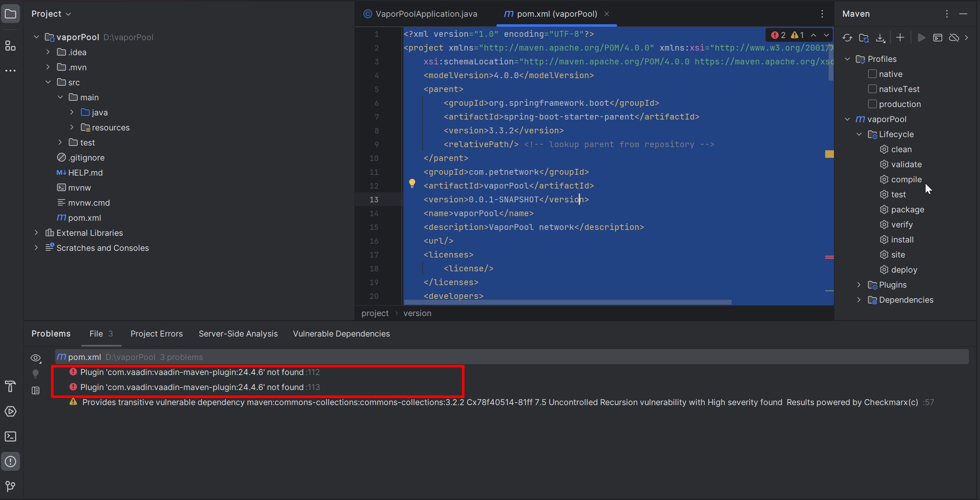The height and width of the screenshot is (500, 980).
Task: Select the package lifecycle goal
Action: (x=907, y=209)
